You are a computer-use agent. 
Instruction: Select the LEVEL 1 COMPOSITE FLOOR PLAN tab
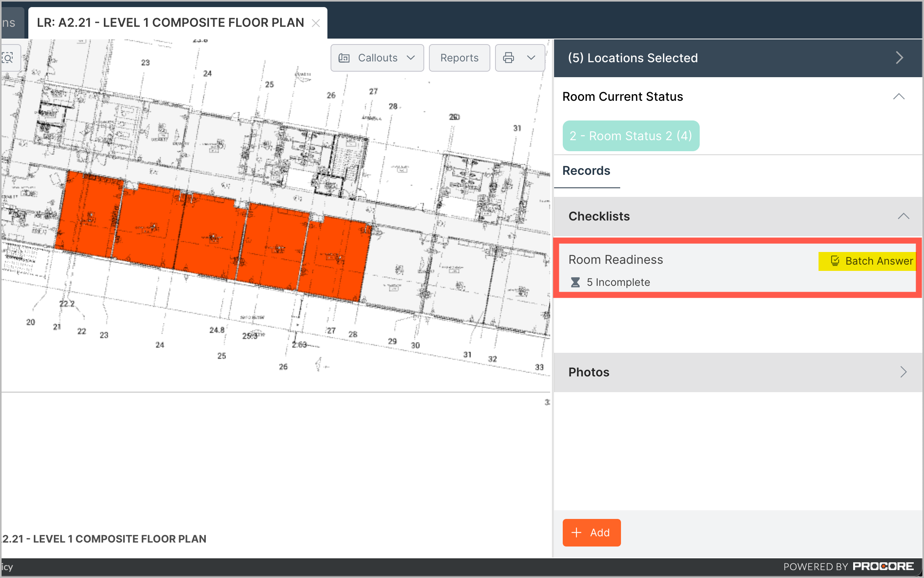tap(169, 22)
